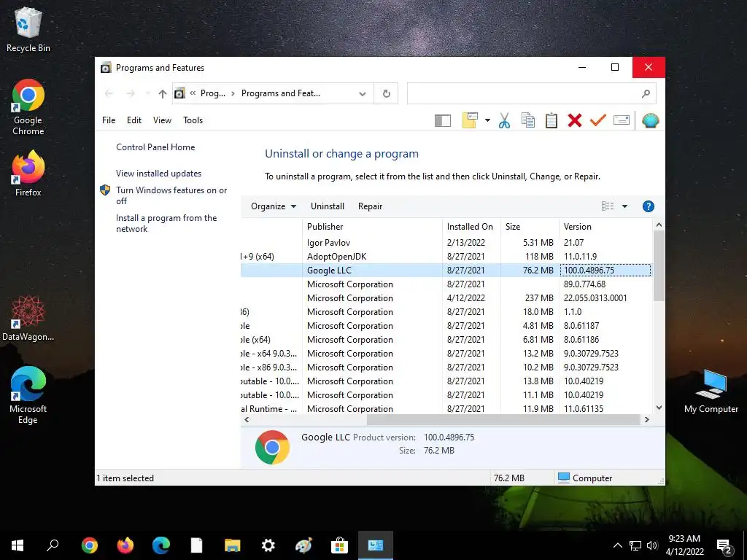The image size is (747, 560).
Task: Click the Refresh button in address bar
Action: pyautogui.click(x=387, y=94)
